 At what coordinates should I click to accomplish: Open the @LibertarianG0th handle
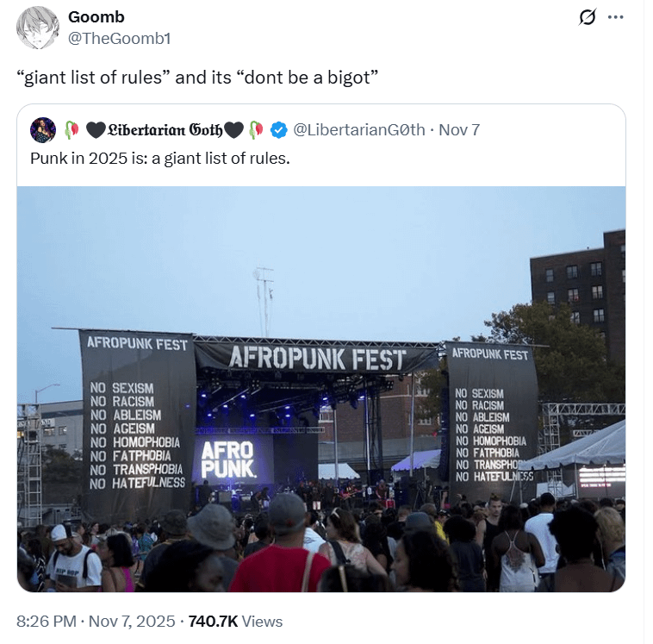pyautogui.click(x=359, y=130)
